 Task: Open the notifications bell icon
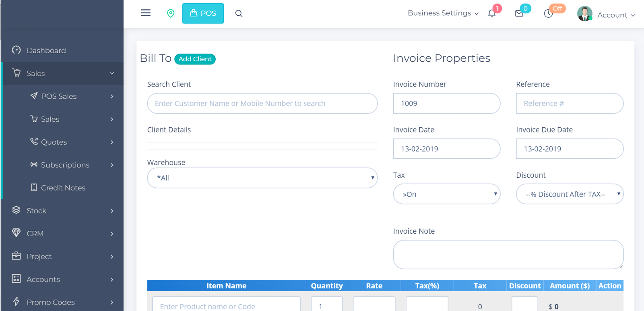tap(491, 13)
